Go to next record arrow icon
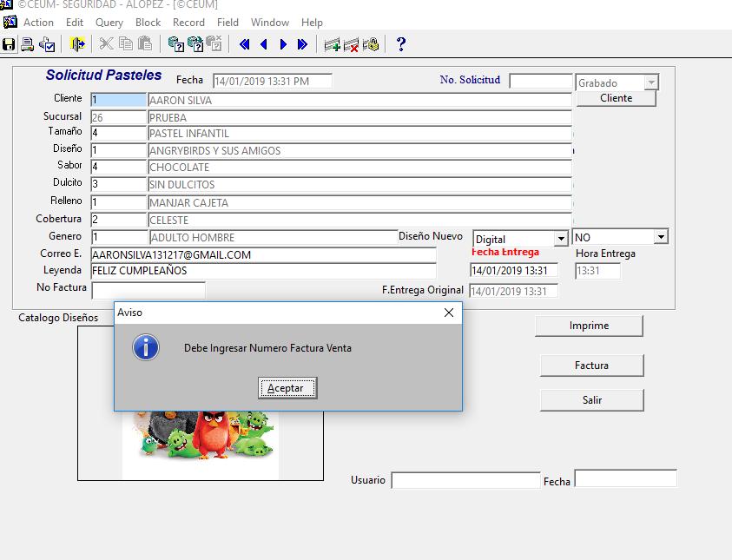This screenshot has width=732, height=560. [283, 44]
